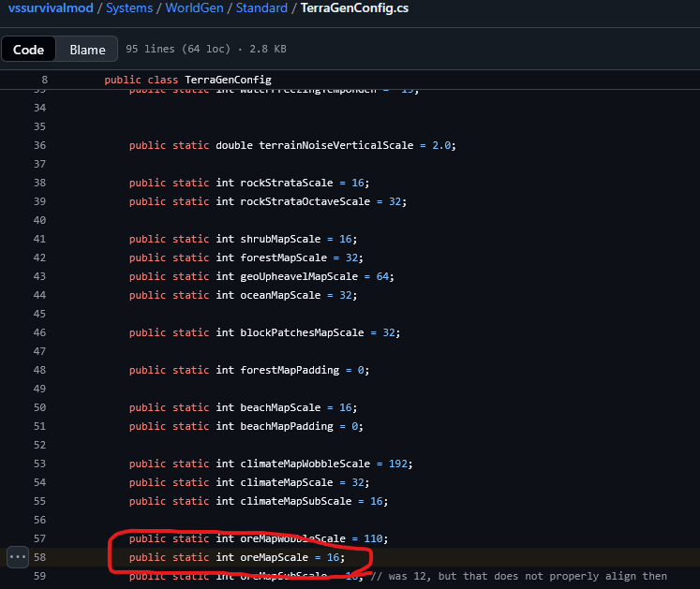Open the vssurvivalmod repository root link

46,8
